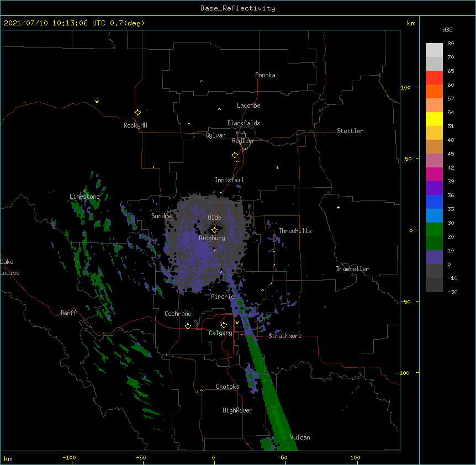This screenshot has width=476, height=465.
Task: Click the Base_Reflectivity title
Action: click(x=238, y=8)
